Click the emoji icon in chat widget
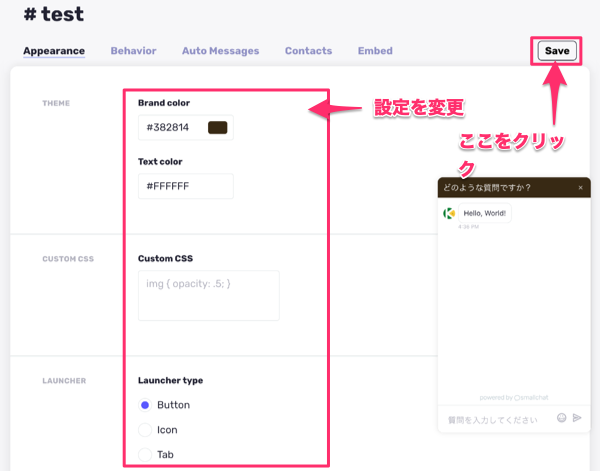The image size is (600, 471). coord(561,418)
